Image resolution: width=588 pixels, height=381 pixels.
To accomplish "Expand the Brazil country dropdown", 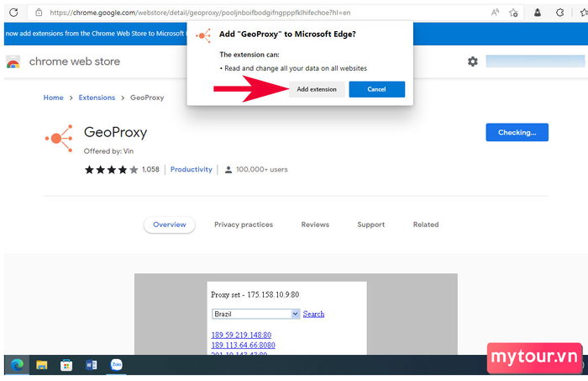I will pos(255,314).
